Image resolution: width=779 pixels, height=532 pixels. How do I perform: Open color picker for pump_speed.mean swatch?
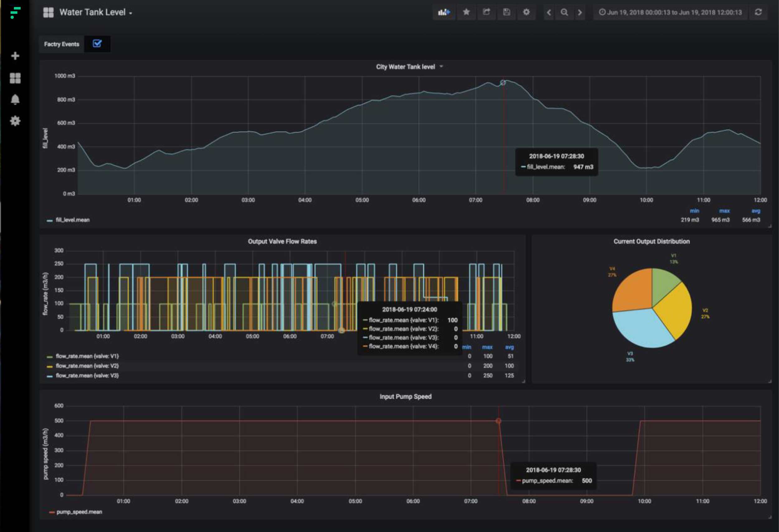click(x=52, y=512)
